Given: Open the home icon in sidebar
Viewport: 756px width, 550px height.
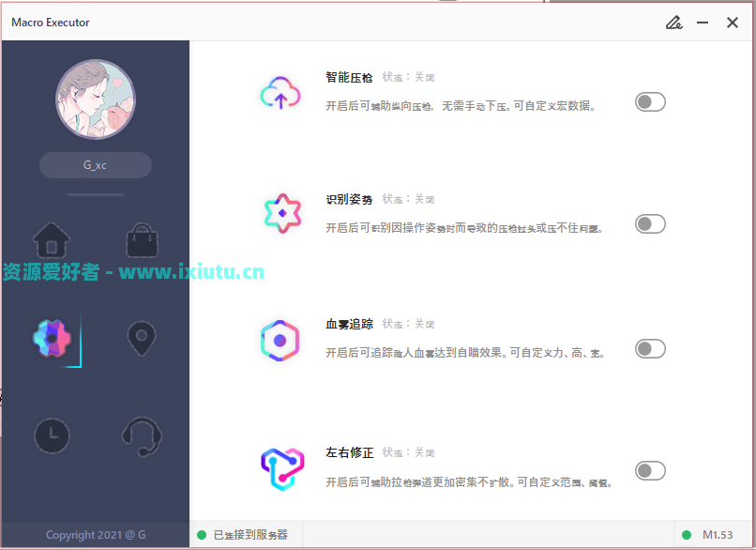Looking at the screenshot, I should [x=51, y=240].
